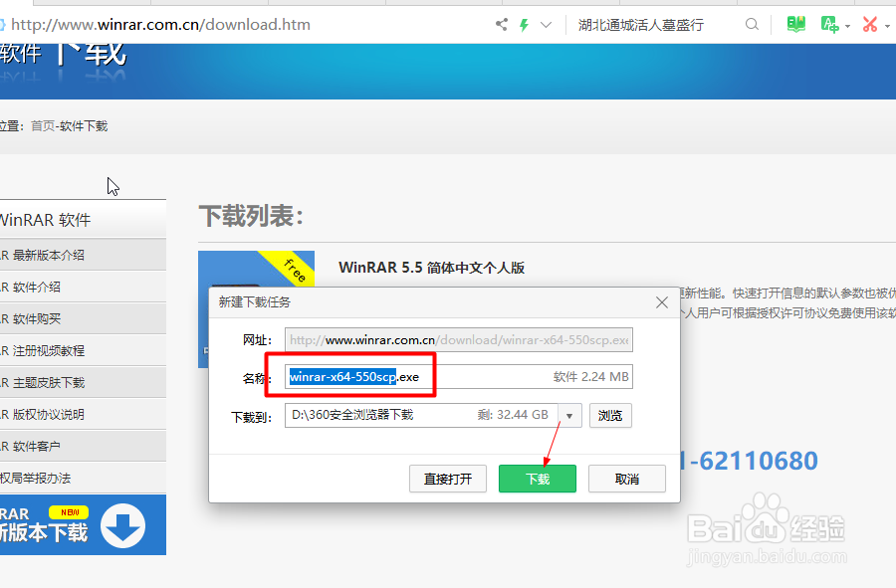The image size is (896, 588).
Task: Click the 名称 filename field
Action: (459, 377)
